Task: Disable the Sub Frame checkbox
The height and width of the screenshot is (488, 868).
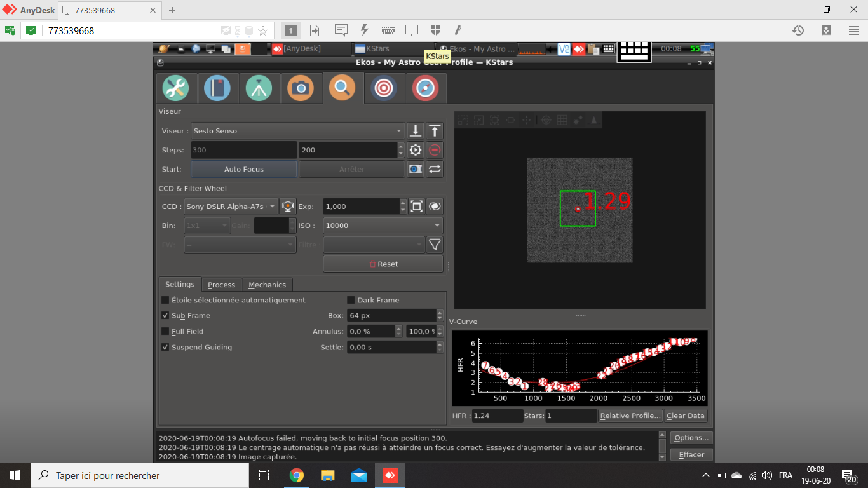Action: [x=165, y=316]
